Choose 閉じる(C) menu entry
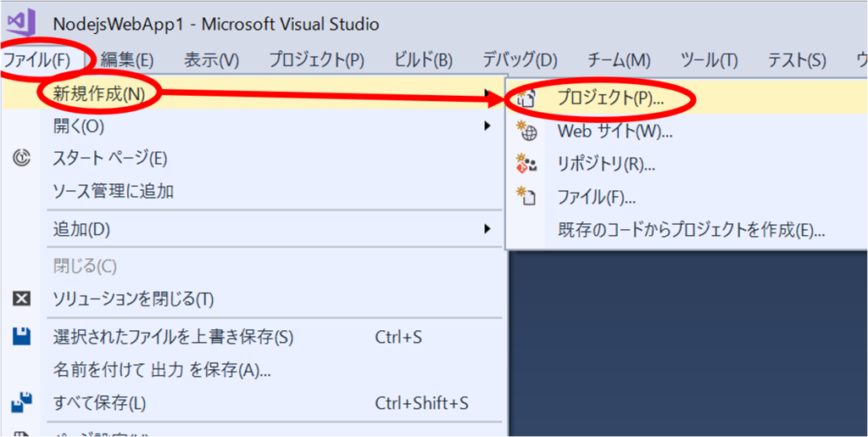 coord(253,266)
